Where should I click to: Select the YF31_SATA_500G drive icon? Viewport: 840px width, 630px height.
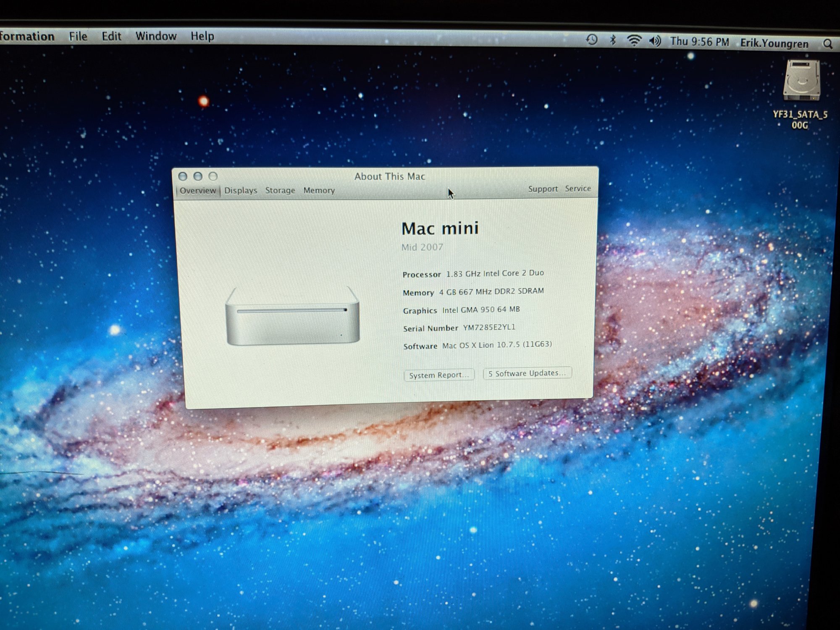click(801, 81)
